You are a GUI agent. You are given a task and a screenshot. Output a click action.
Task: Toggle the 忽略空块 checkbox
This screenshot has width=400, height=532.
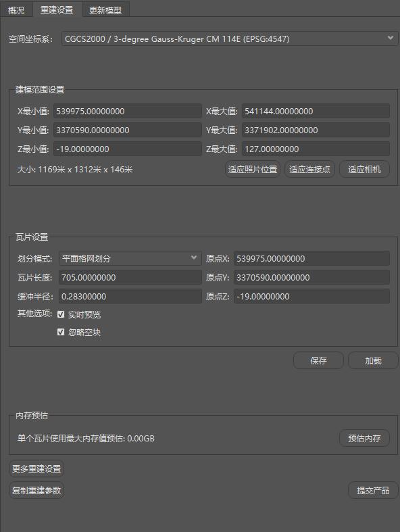[61, 332]
